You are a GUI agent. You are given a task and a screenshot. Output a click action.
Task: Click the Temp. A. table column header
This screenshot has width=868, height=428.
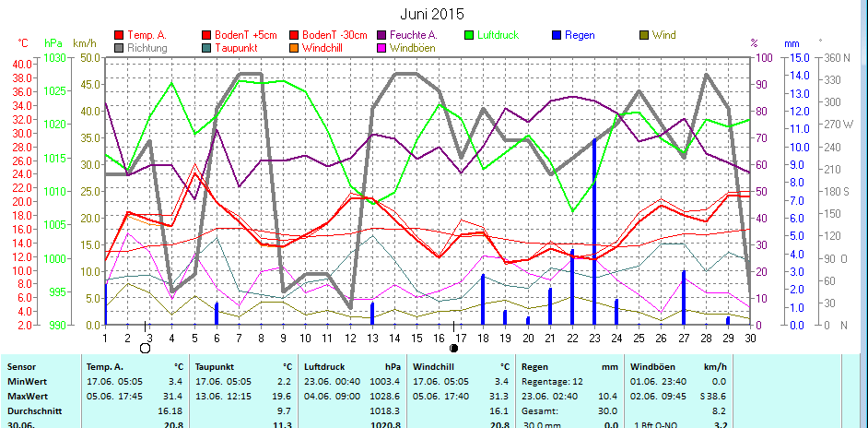105,367
